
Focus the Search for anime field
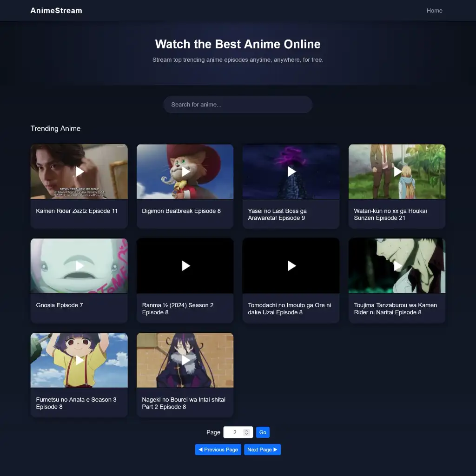[238, 105]
